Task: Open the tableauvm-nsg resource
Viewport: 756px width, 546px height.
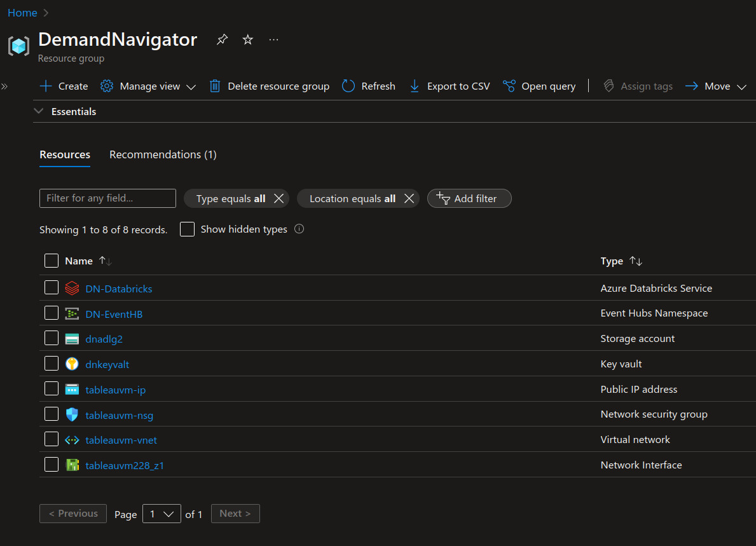Action: [x=119, y=415]
